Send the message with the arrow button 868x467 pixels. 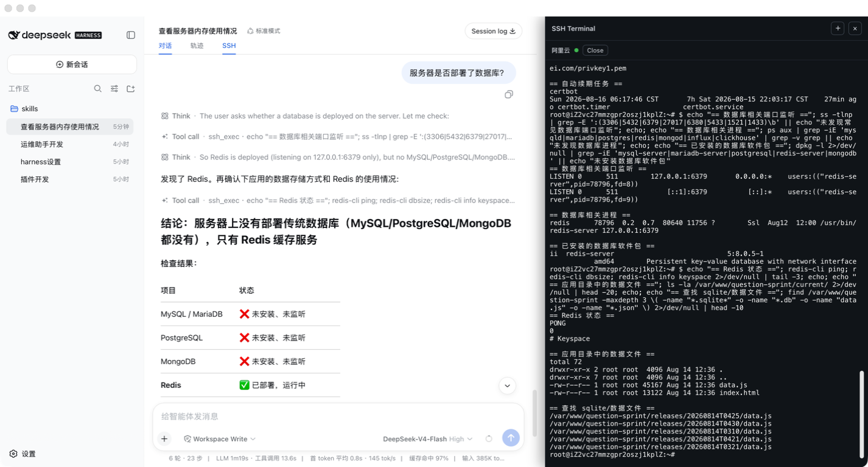(x=511, y=437)
